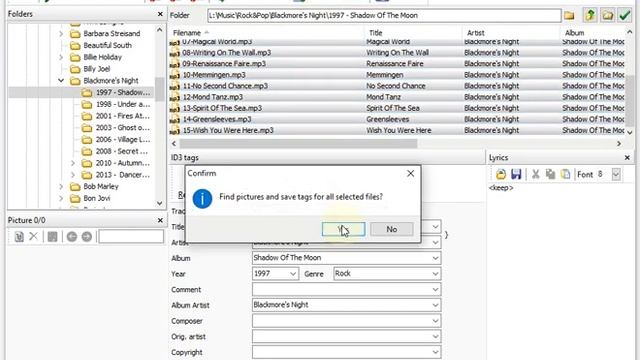Click the open folder icon in the Folder bar
This screenshot has width=640, height=360.
(607, 16)
